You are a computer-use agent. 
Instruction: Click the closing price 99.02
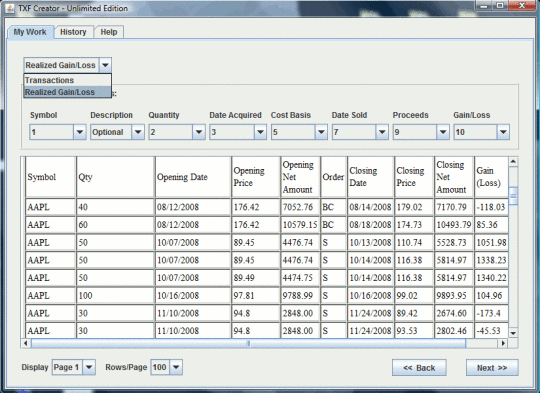414,296
